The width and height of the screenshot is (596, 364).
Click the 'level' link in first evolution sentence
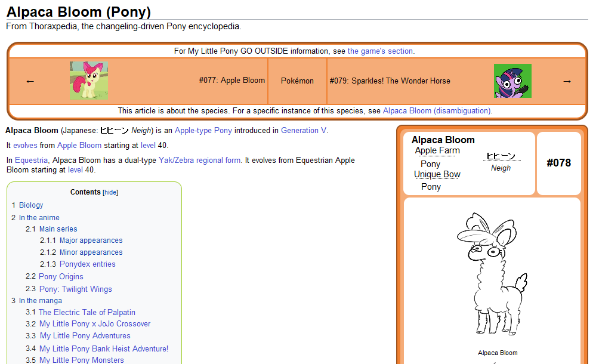click(x=148, y=145)
